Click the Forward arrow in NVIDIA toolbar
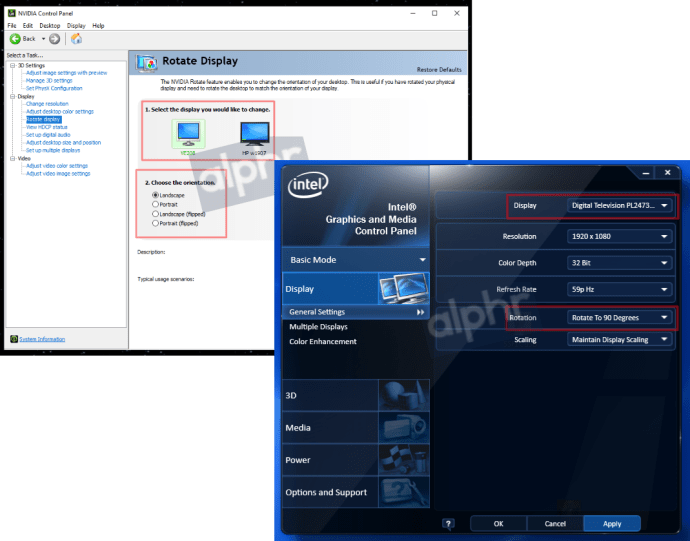Screen dimensions: 690x541 [x=54, y=39]
